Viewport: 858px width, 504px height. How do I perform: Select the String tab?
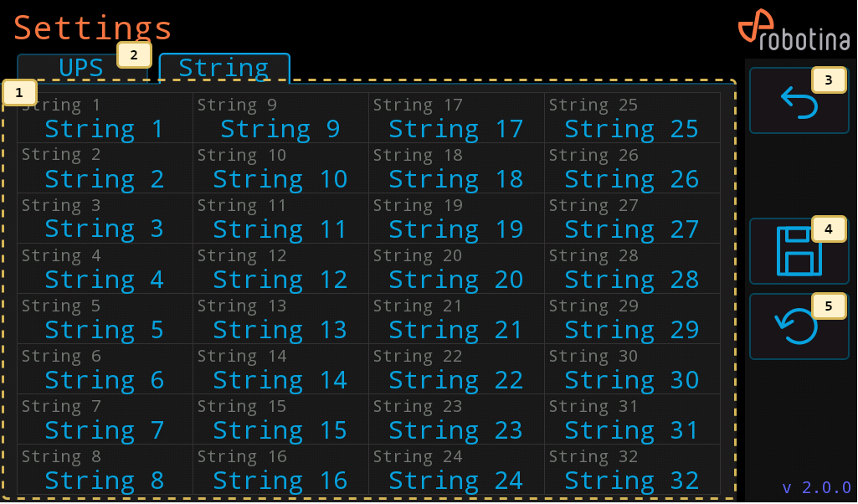pyautogui.click(x=223, y=68)
